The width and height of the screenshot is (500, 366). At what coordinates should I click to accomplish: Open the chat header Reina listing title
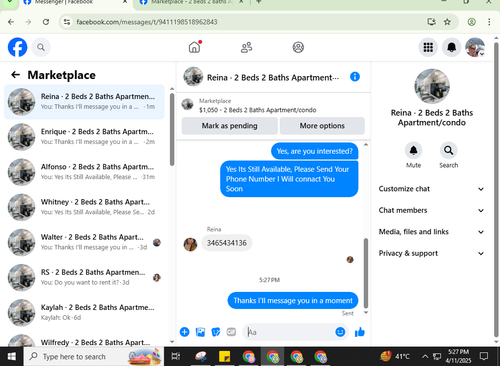click(273, 78)
